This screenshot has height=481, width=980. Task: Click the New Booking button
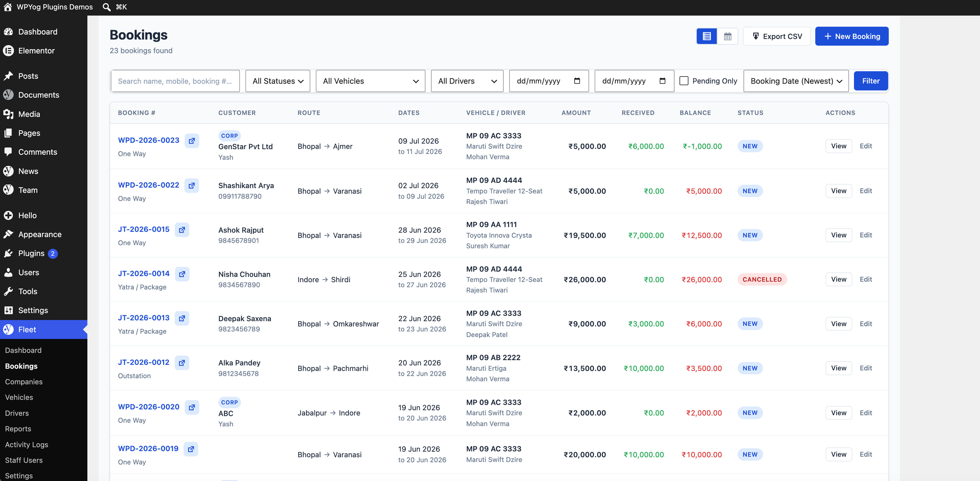pyautogui.click(x=852, y=36)
